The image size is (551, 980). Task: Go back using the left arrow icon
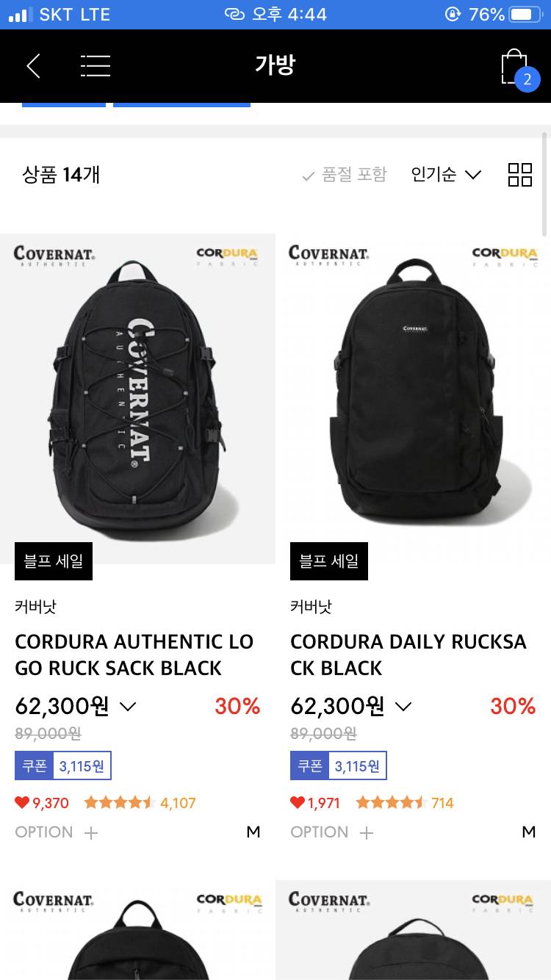point(33,66)
